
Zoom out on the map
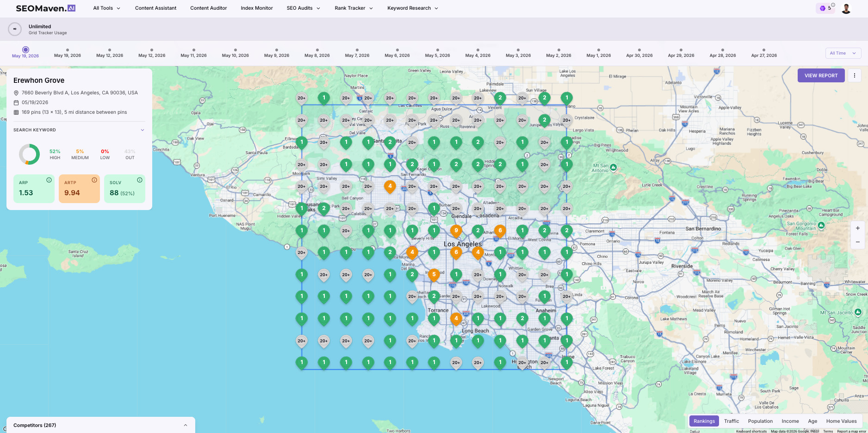(x=857, y=242)
